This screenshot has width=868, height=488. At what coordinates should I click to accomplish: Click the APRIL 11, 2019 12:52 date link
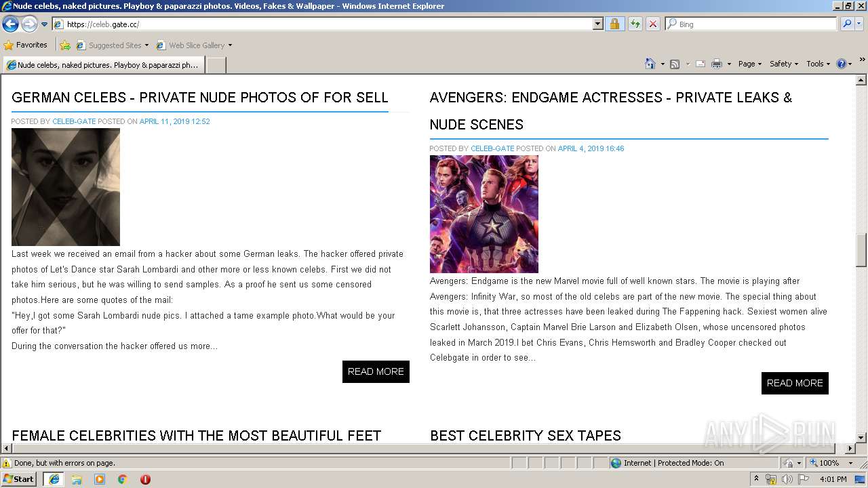174,121
